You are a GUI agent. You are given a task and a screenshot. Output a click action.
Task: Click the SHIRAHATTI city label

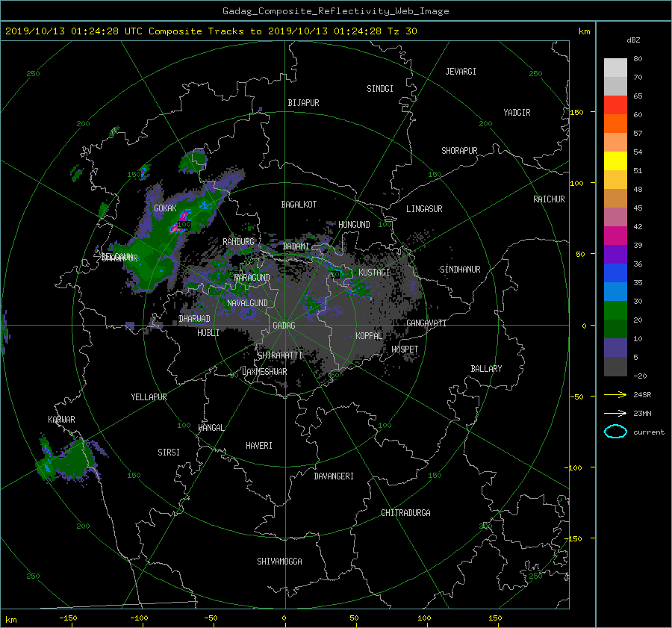pyautogui.click(x=280, y=355)
